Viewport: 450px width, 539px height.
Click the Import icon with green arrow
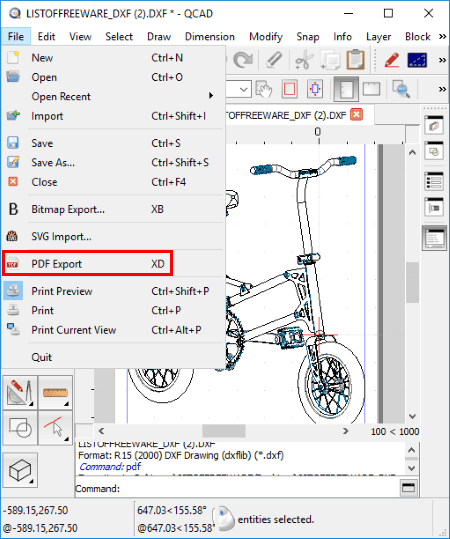click(13, 116)
